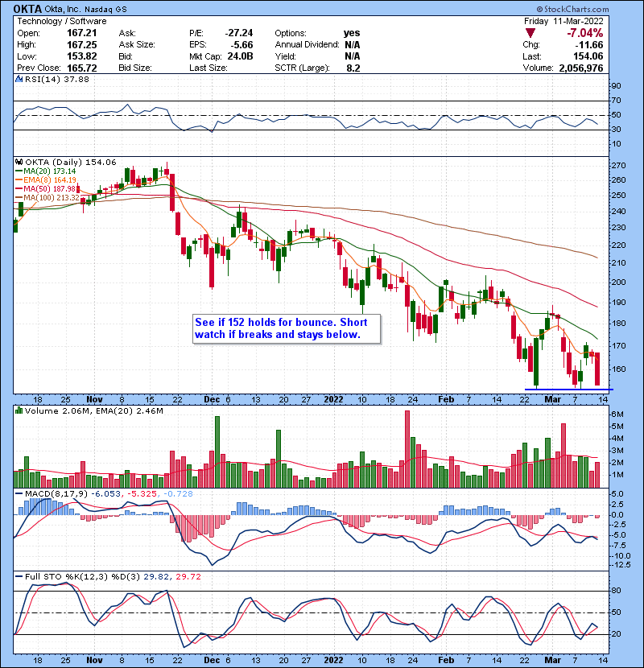The width and height of the screenshot is (644, 668).
Task: Click the volume bars icon beside Volume 2.06M
Action: (19, 410)
